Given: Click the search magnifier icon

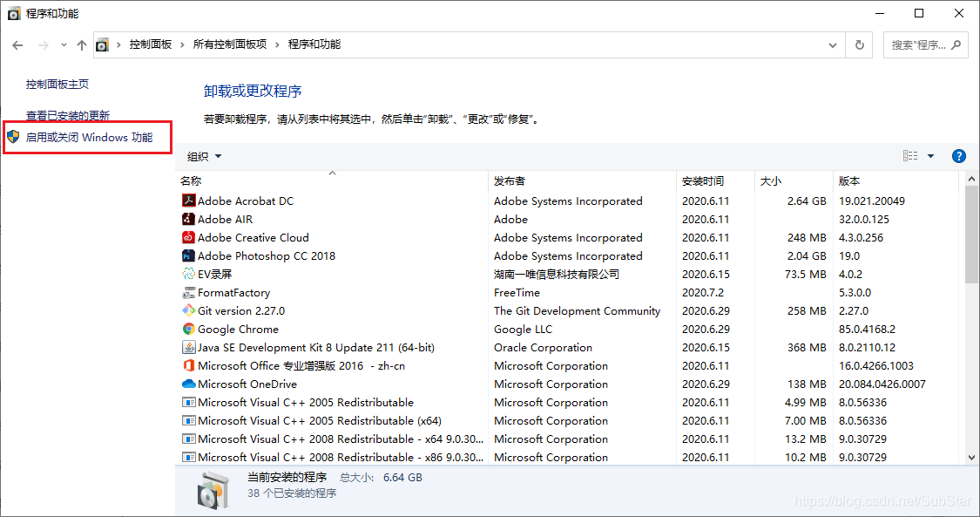Looking at the screenshot, I should (956, 45).
